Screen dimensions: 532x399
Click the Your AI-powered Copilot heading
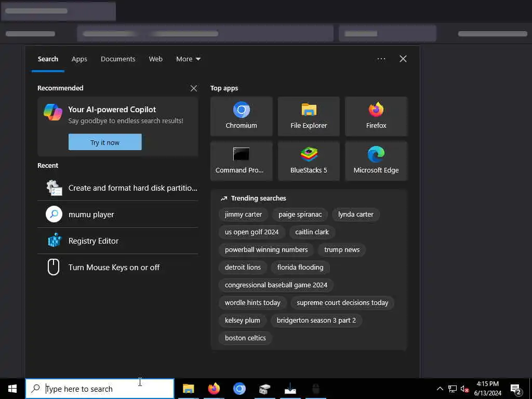(x=112, y=109)
